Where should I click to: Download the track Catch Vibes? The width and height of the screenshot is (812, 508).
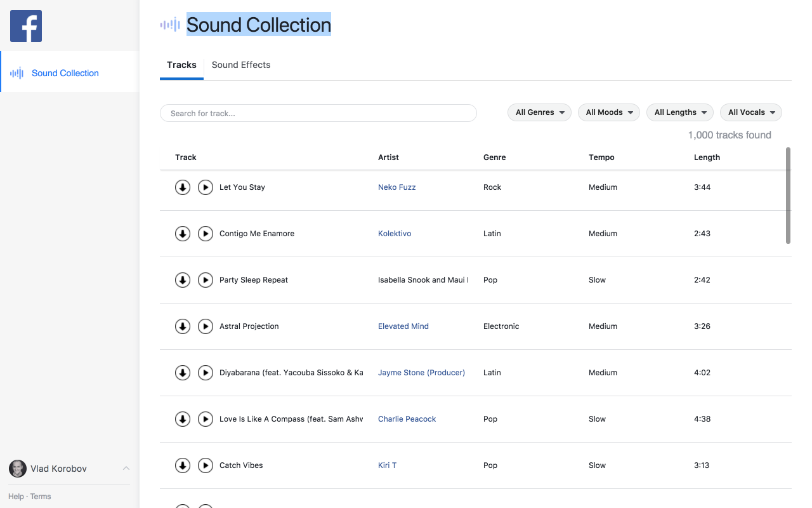click(x=183, y=465)
